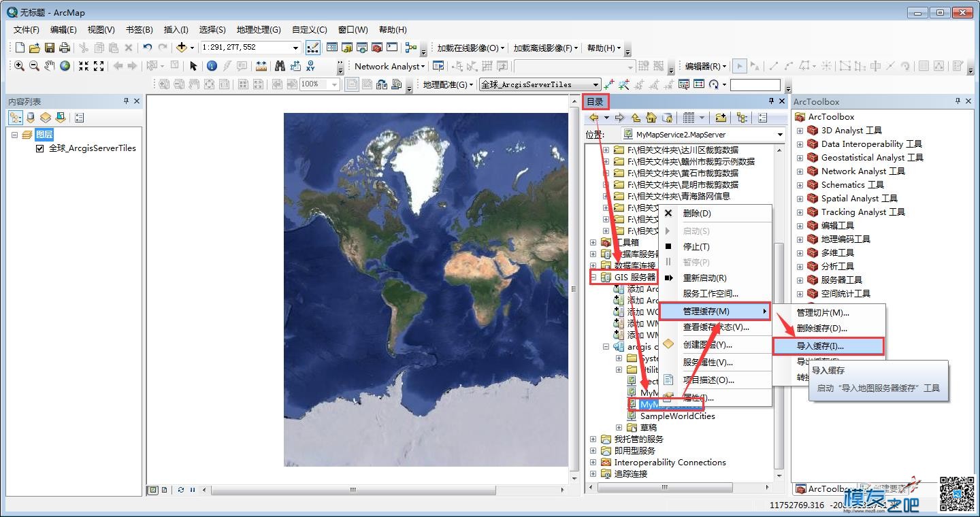
Task: Open the Find binoculars tool
Action: pyautogui.click(x=280, y=66)
